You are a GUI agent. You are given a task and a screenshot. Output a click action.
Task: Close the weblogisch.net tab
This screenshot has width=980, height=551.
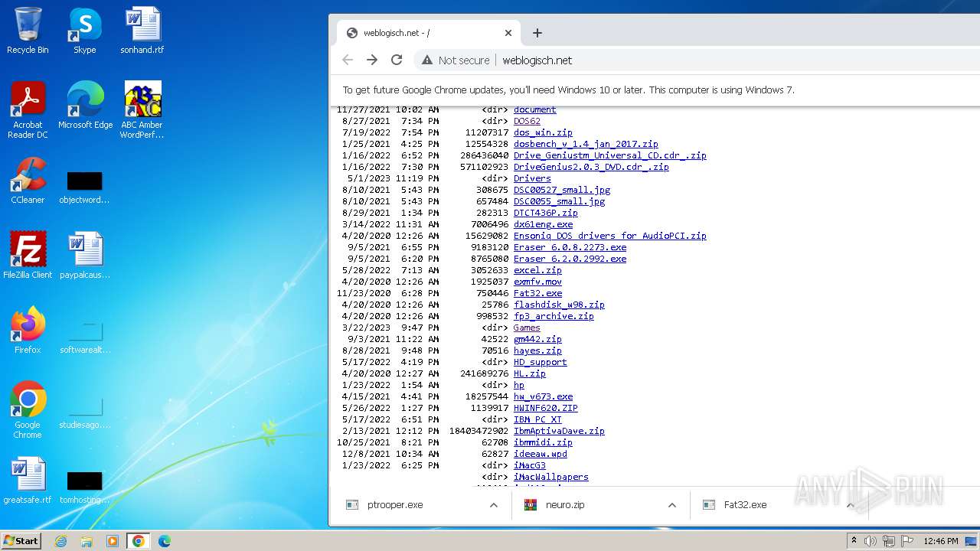[508, 33]
